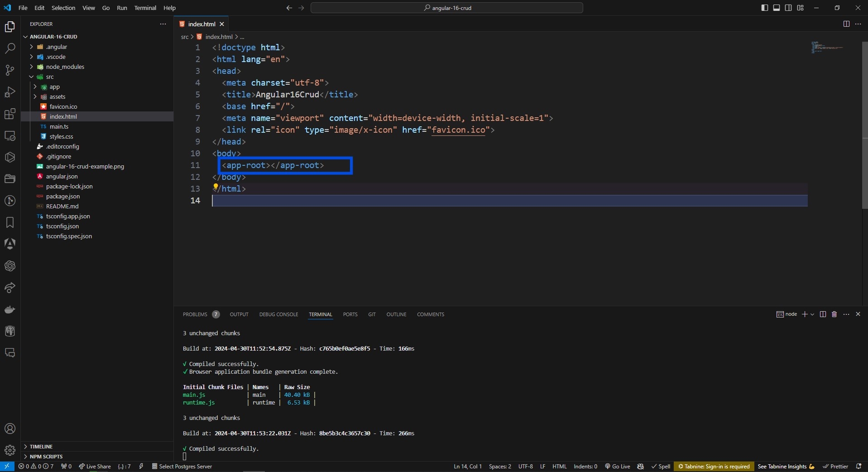Image resolution: width=868 pixels, height=472 pixels.
Task: Click the editor minimap
Action: [x=827, y=47]
